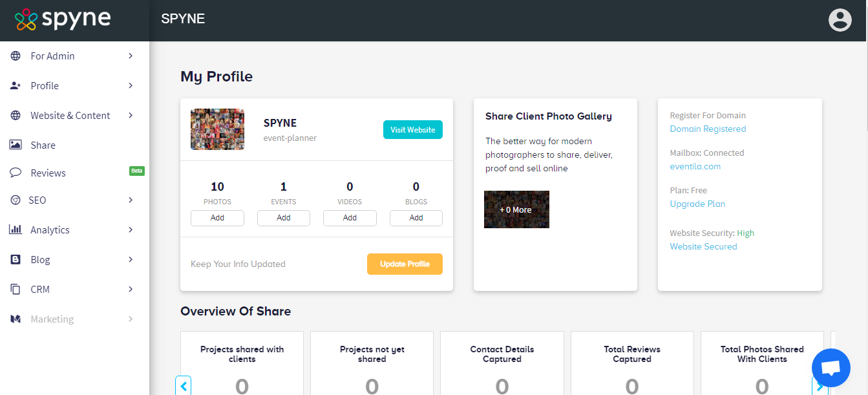Click the Blog icon in sidebar
This screenshot has height=395, width=868.
pyautogui.click(x=16, y=259)
